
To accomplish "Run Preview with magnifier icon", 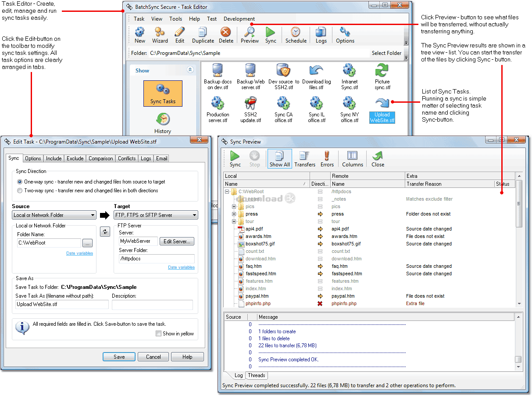I will pyautogui.click(x=250, y=35).
